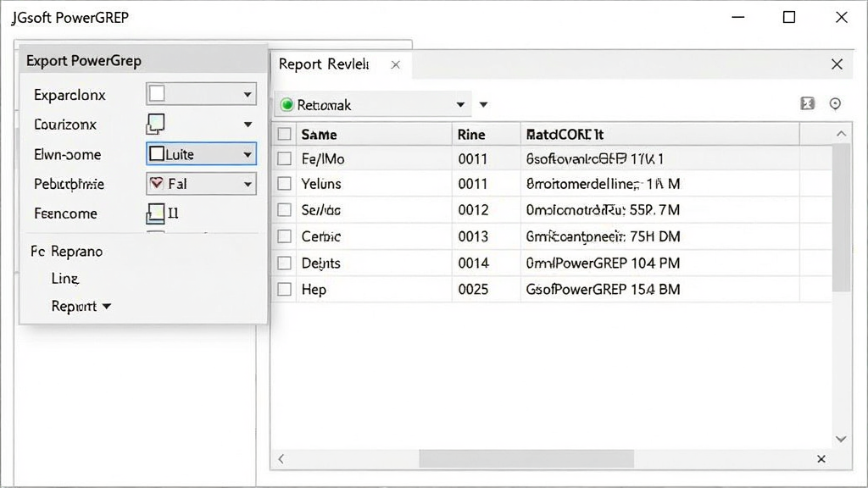Expand the Courizonx dropdown arrow

point(248,125)
